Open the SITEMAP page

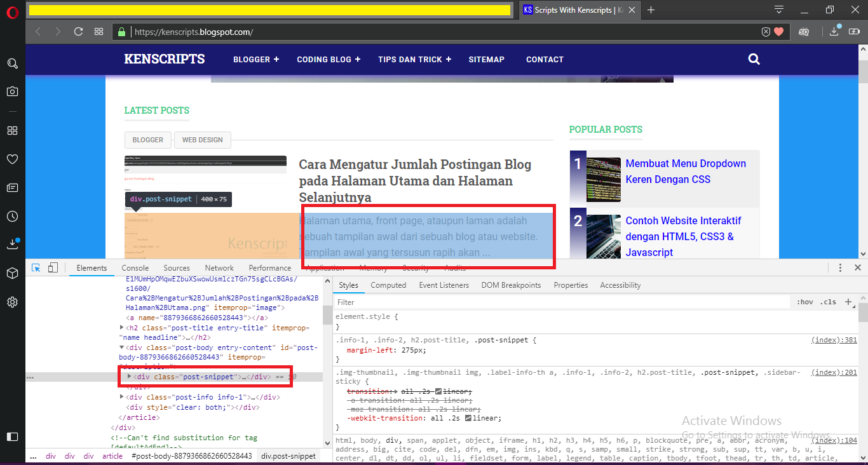coord(487,59)
